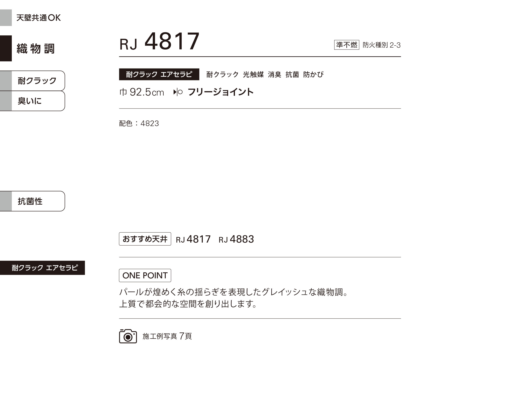Open recommended ceiling RJ 4883
Image resolution: width=526 pixels, height=420 pixels.
pyautogui.click(x=236, y=239)
